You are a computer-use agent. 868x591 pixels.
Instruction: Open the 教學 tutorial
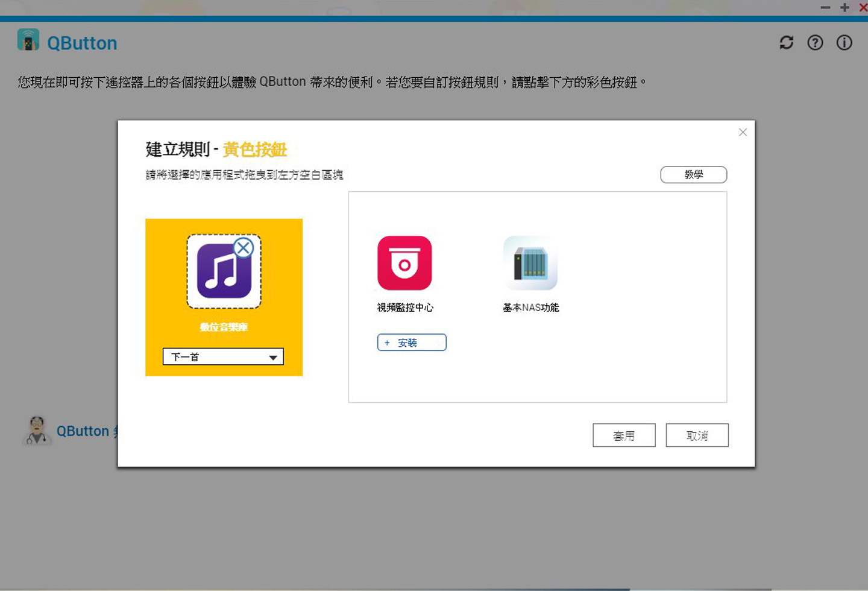tap(694, 174)
